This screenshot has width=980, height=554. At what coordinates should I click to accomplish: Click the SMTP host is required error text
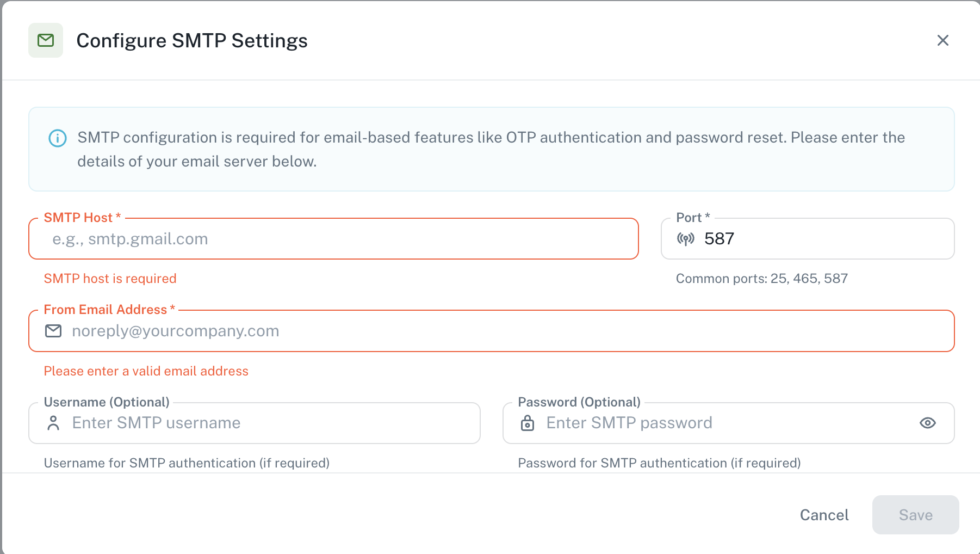[110, 278]
